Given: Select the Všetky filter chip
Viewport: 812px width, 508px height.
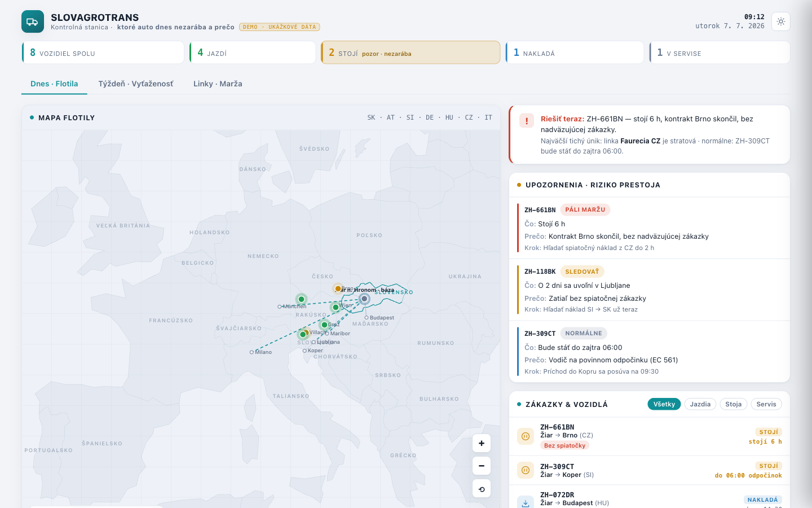Looking at the screenshot, I should click(664, 404).
